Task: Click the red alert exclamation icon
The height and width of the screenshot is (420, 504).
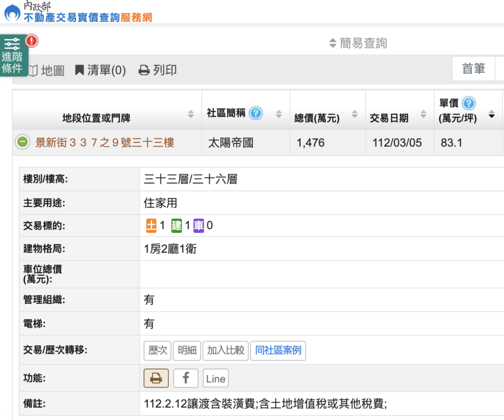Action: point(32,40)
